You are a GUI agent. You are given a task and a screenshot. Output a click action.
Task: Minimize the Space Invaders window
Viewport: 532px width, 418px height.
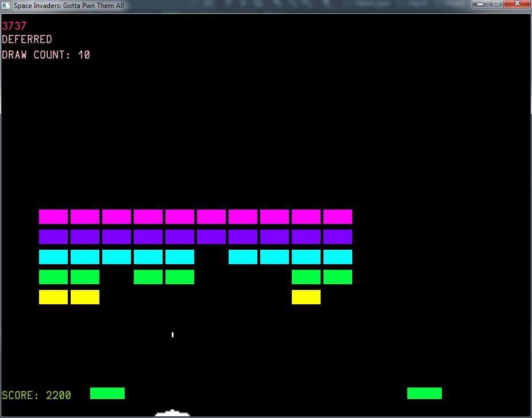[x=480, y=4]
